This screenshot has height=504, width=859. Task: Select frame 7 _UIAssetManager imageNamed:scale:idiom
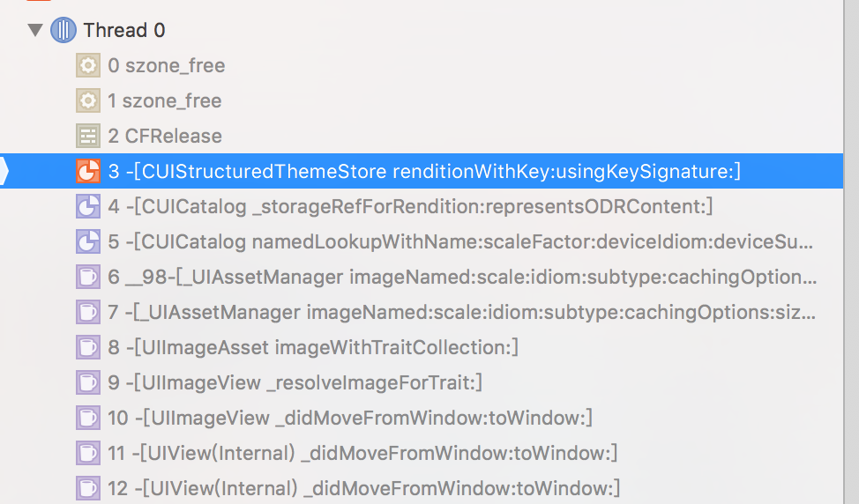point(422,312)
